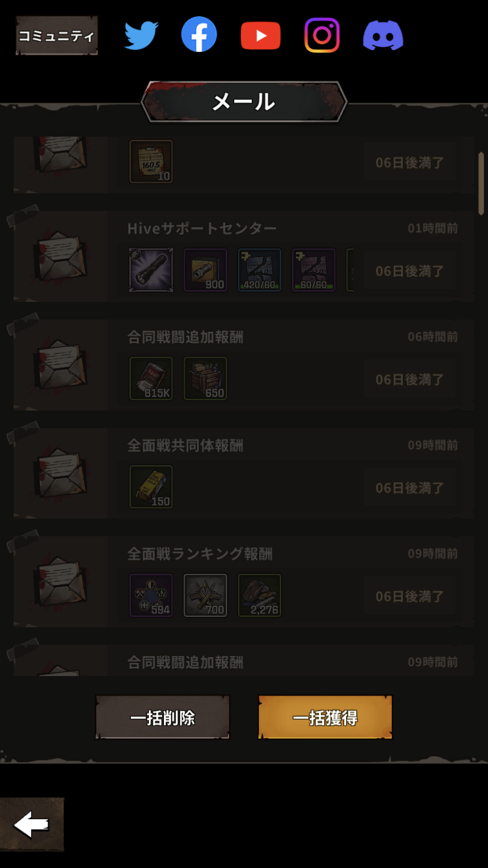Select the 815K reward item icon
The width and height of the screenshot is (488, 868).
151,379
